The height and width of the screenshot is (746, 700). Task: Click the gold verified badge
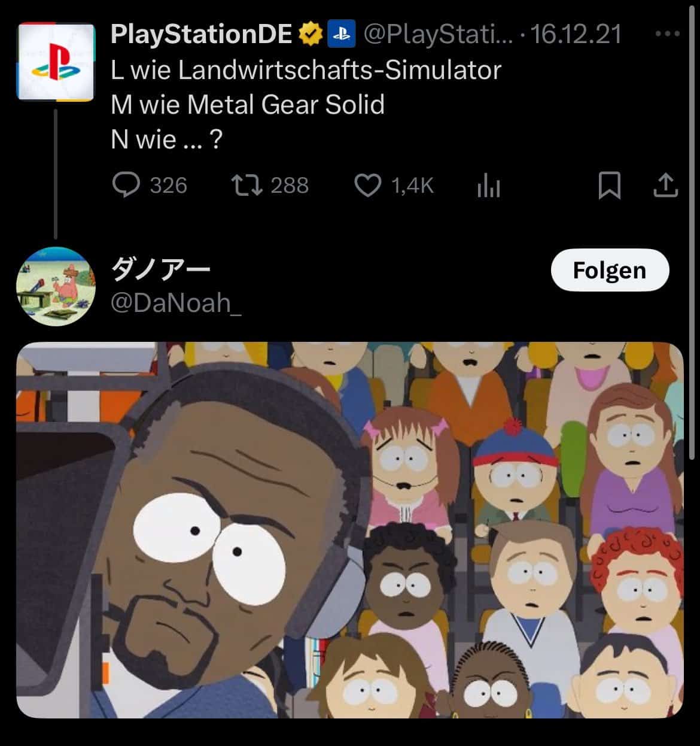point(311,34)
